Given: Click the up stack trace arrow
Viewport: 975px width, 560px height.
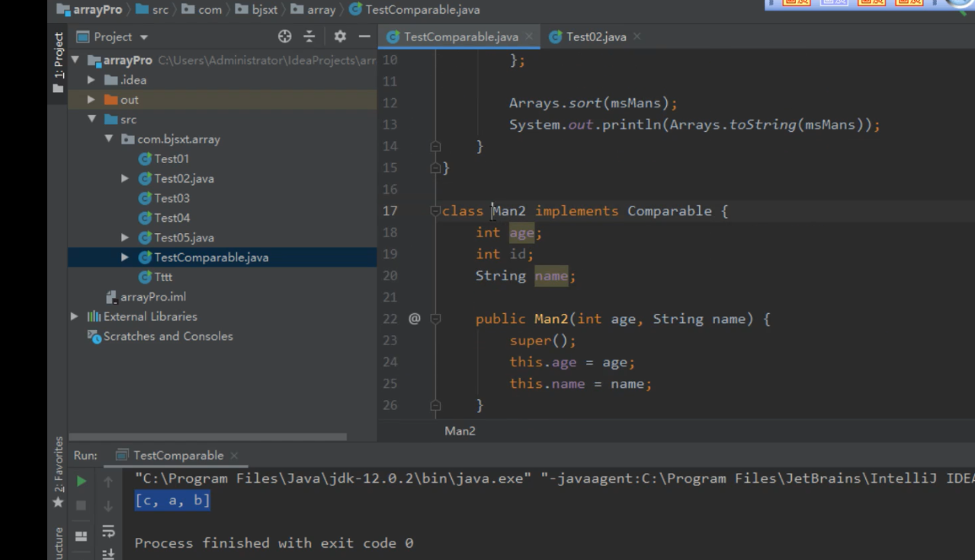Looking at the screenshot, I should pos(108,482).
